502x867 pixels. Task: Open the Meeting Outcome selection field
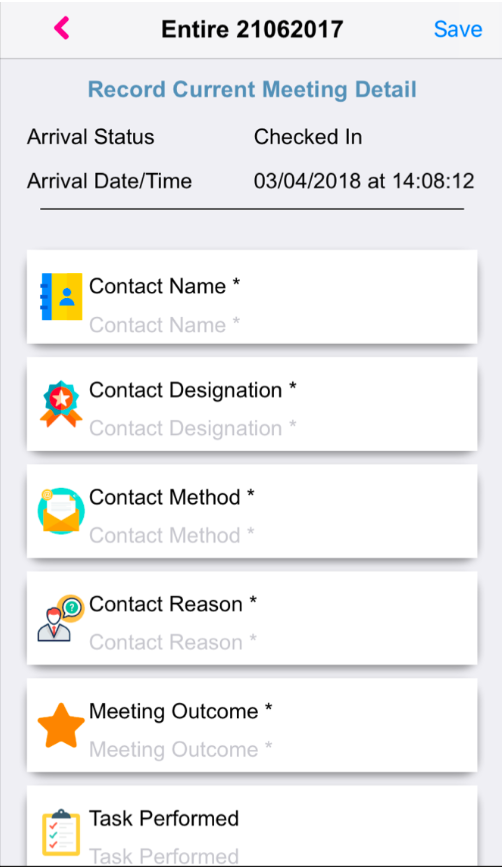(252, 725)
